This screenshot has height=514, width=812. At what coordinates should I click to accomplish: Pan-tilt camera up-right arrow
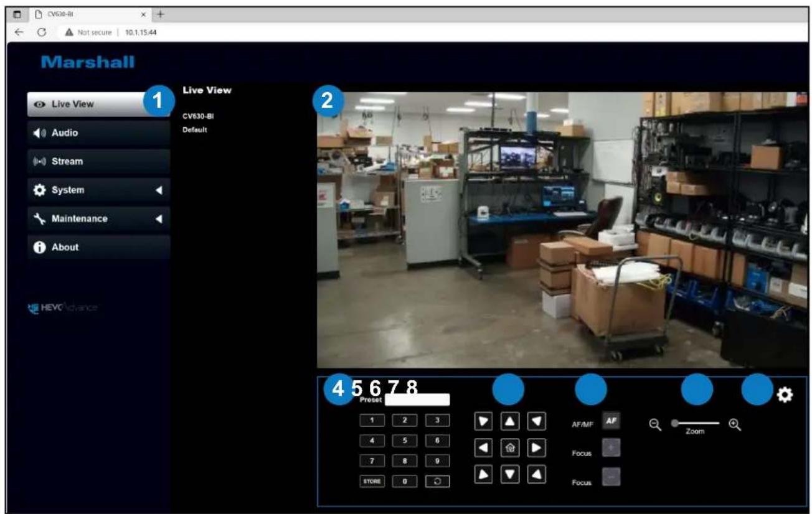pos(537,421)
